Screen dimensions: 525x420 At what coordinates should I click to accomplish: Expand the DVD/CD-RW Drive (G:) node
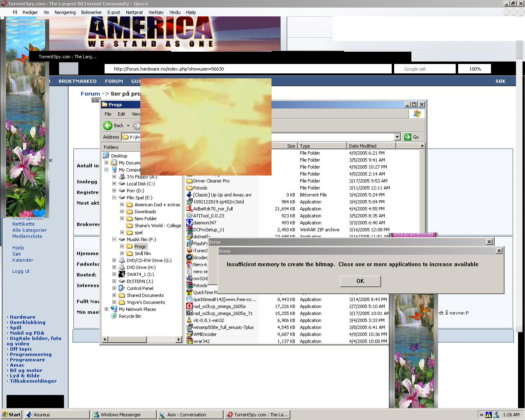coord(114,260)
